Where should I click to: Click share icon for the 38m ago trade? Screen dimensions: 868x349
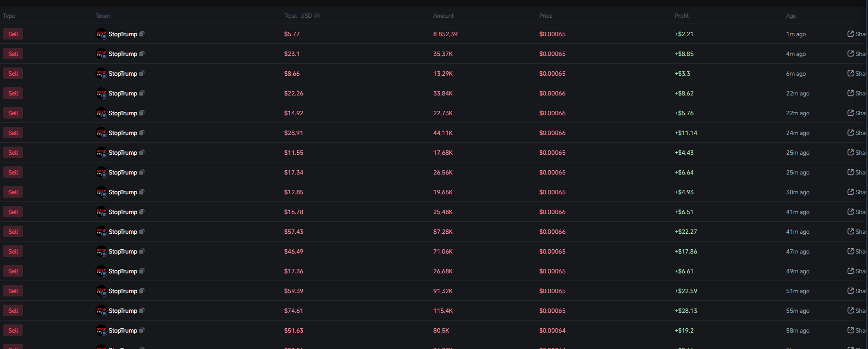851,192
